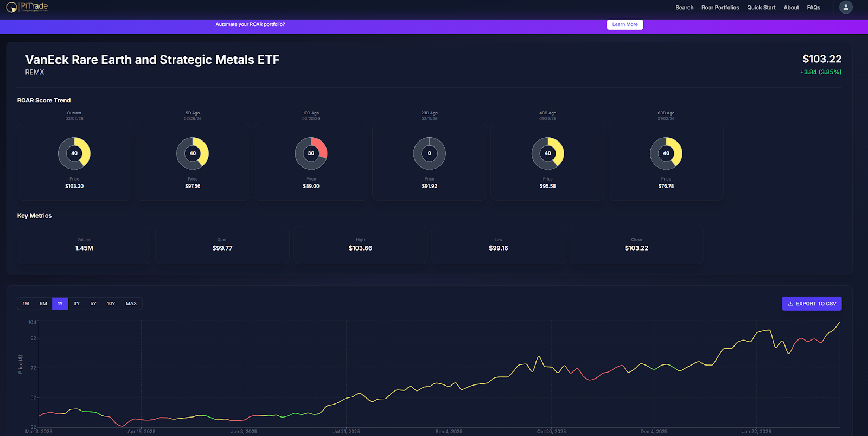Viewport: 868px width, 436px height.
Task: Click the +3.84 (3.85%) price change
Action: click(x=821, y=72)
